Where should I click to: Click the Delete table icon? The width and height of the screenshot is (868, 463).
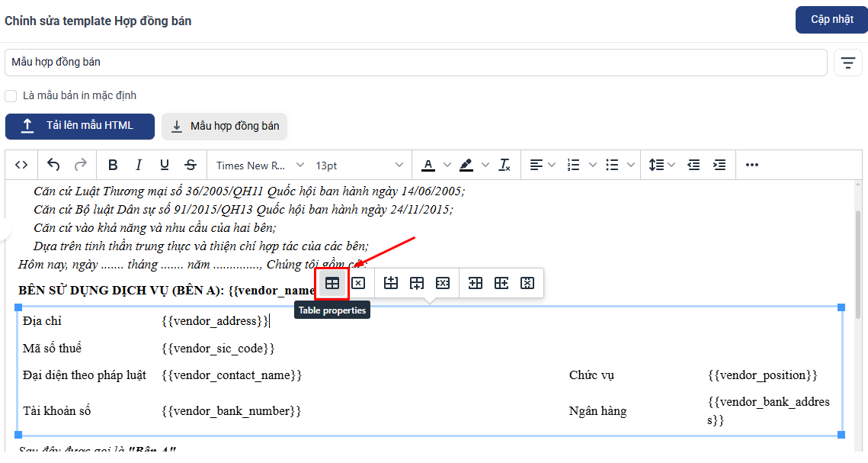tap(358, 283)
